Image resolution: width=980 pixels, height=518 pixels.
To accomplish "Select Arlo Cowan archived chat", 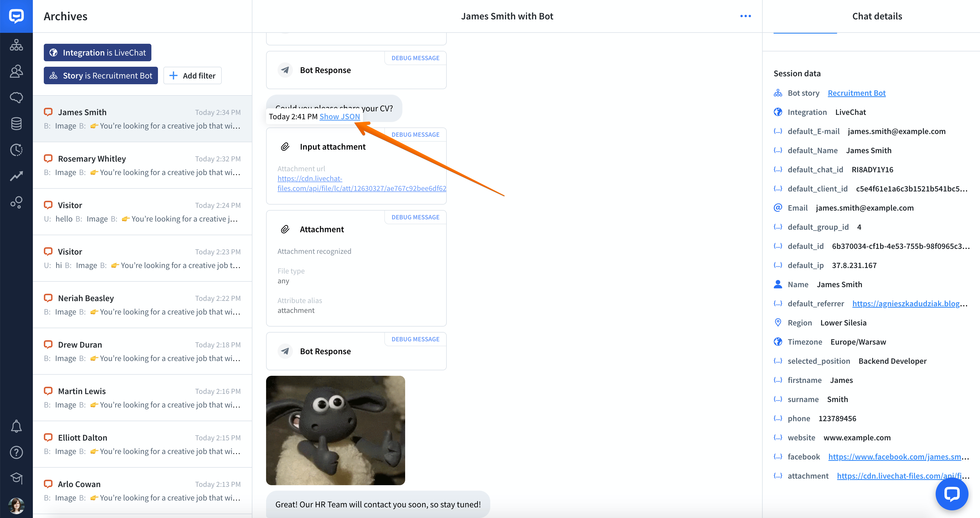I will [142, 491].
